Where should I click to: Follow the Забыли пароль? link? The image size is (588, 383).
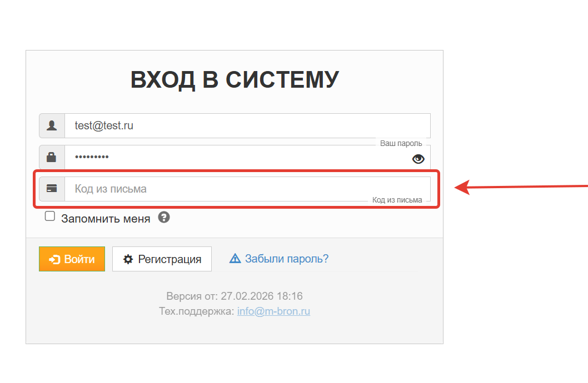click(x=286, y=259)
